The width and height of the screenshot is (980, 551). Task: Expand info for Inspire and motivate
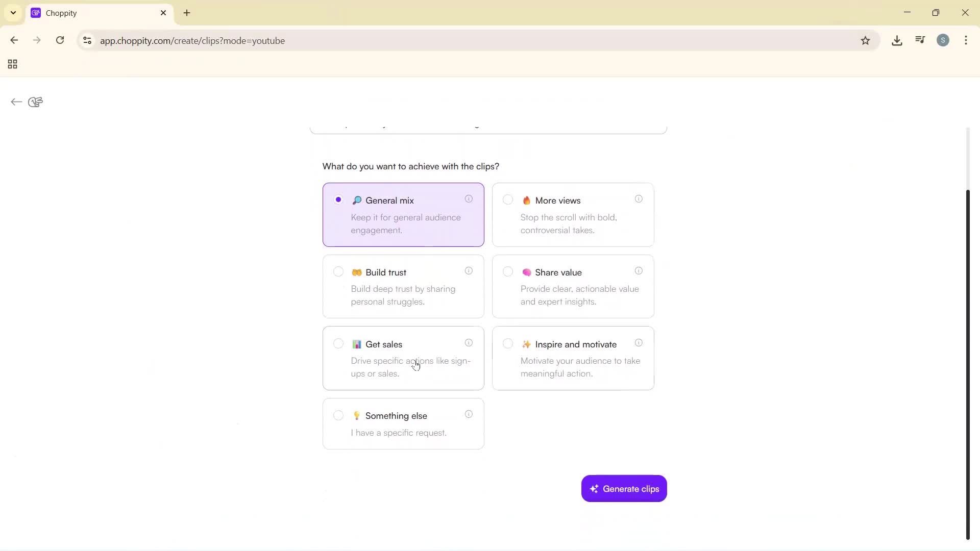point(639,343)
